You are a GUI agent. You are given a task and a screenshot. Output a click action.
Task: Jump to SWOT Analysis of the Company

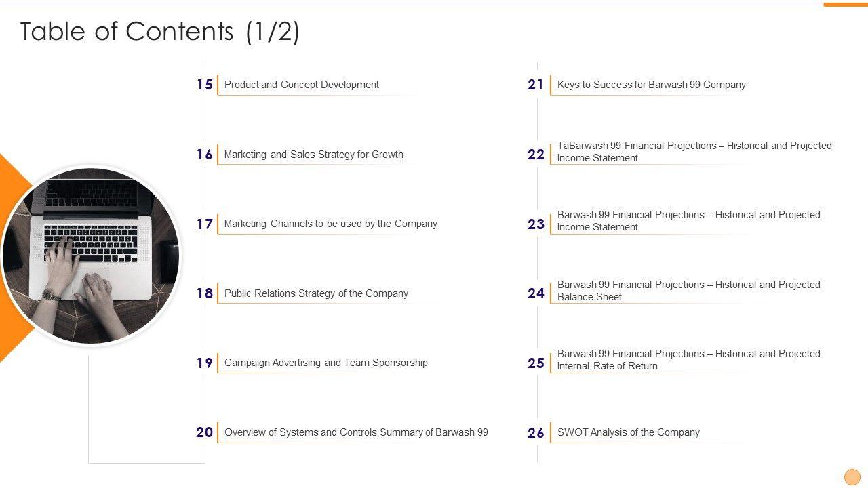click(628, 432)
